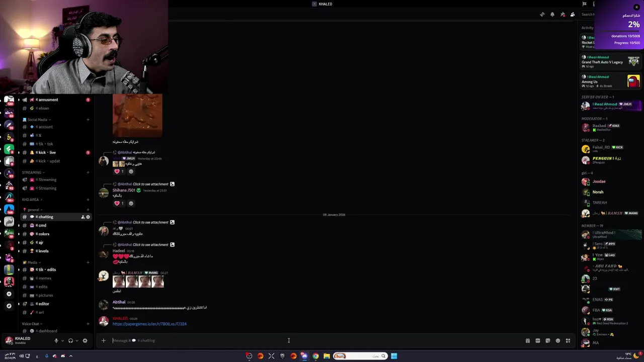Create channel in Voice Chat category
The height and width of the screenshot is (362, 644).
click(x=88, y=324)
